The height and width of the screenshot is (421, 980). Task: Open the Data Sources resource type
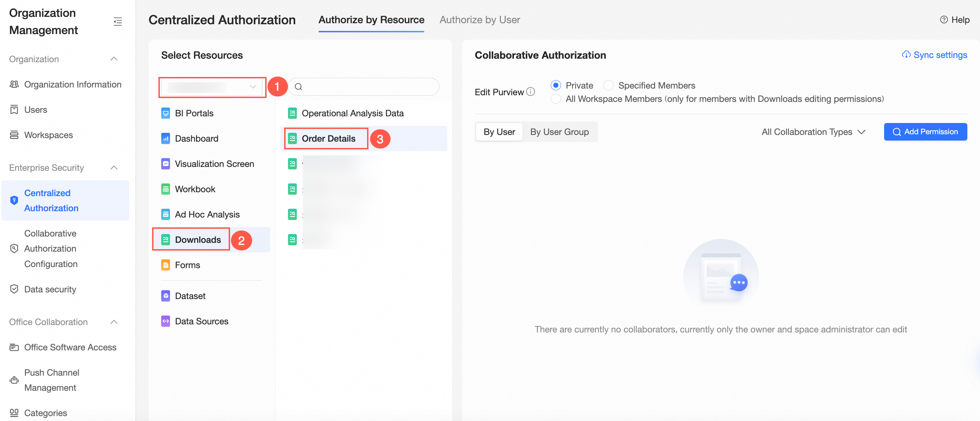201,321
